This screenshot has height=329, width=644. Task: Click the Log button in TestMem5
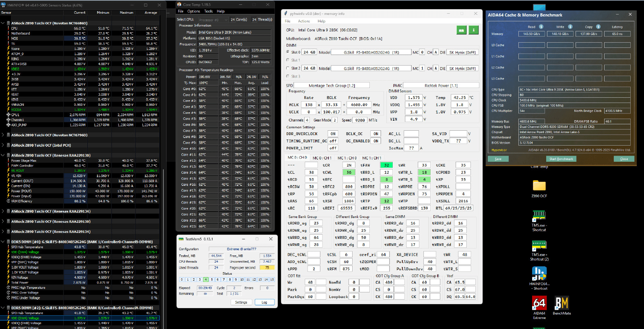pyautogui.click(x=264, y=302)
